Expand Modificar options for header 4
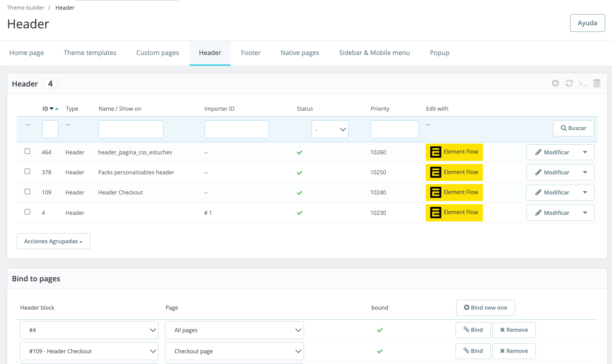 click(585, 213)
